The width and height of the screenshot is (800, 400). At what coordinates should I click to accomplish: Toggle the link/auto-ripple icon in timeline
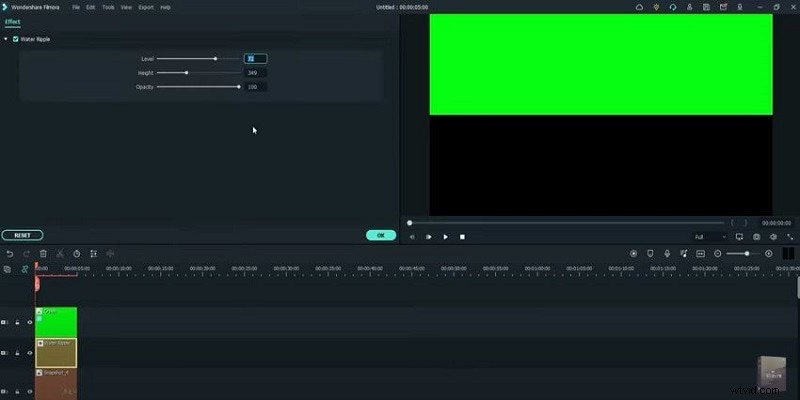(x=25, y=269)
